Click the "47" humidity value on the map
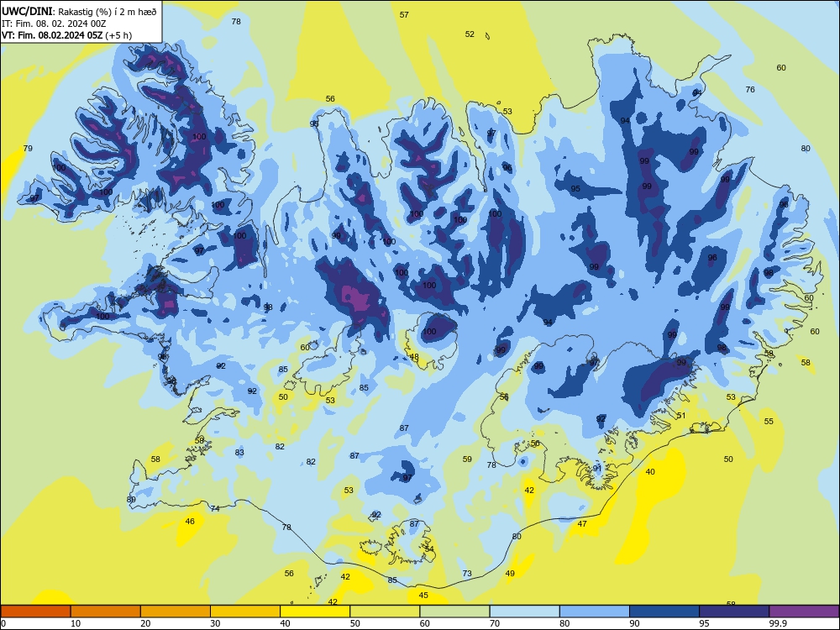Viewport: 840px width, 630px height. (x=582, y=524)
